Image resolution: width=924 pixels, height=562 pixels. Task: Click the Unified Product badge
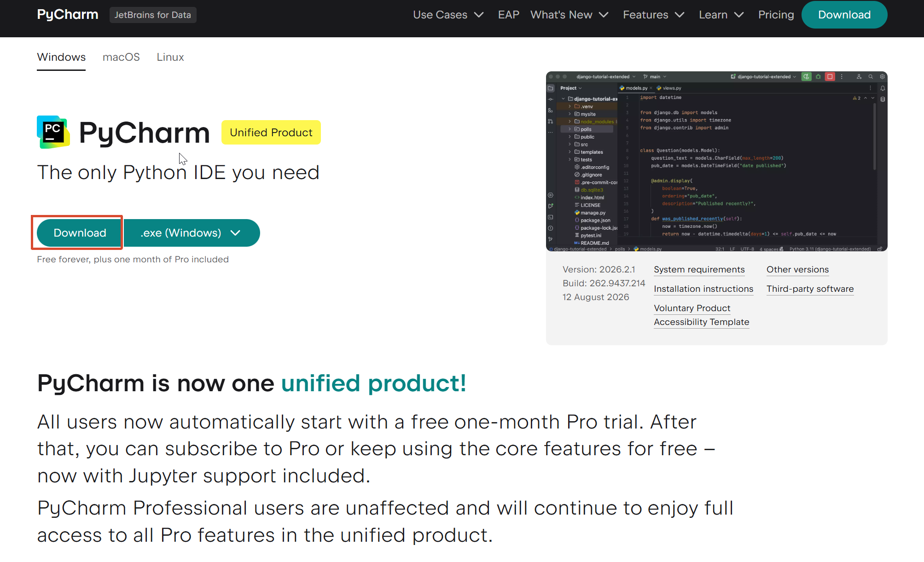pyautogui.click(x=271, y=133)
